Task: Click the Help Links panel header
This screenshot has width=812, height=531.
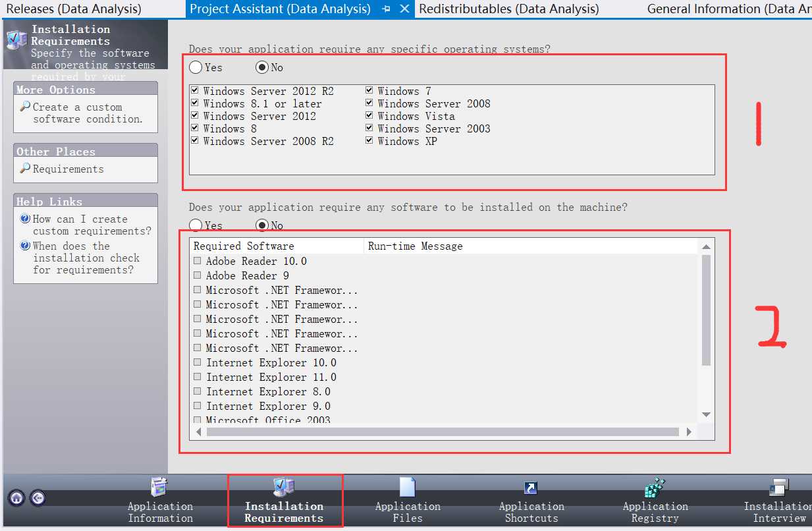Action: click(x=86, y=201)
